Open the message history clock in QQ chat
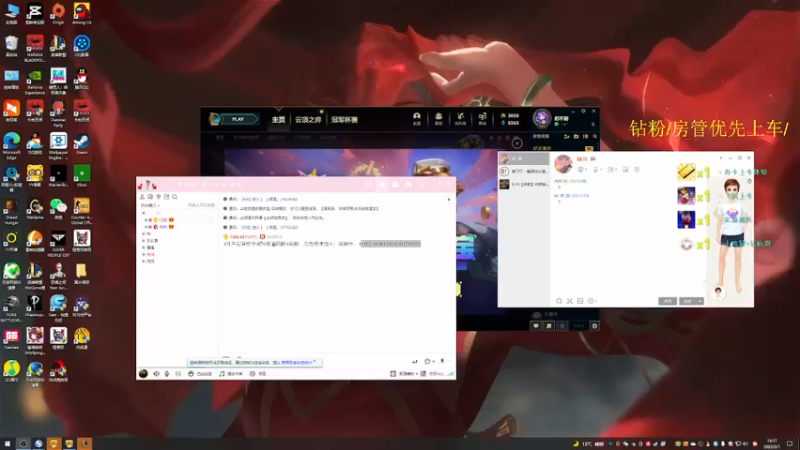Viewport: 800px width, 450px height. coord(592,301)
